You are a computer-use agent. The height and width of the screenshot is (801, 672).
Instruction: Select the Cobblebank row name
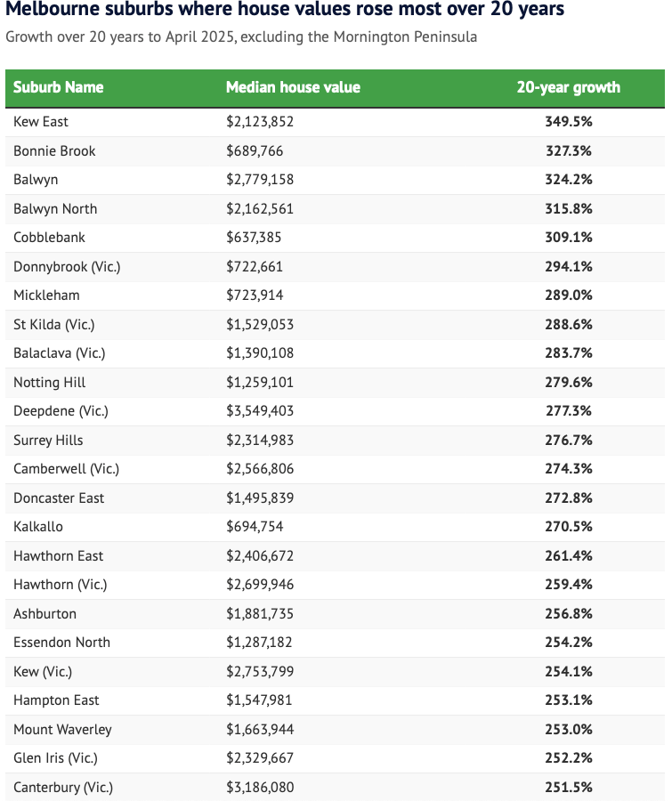pos(50,238)
